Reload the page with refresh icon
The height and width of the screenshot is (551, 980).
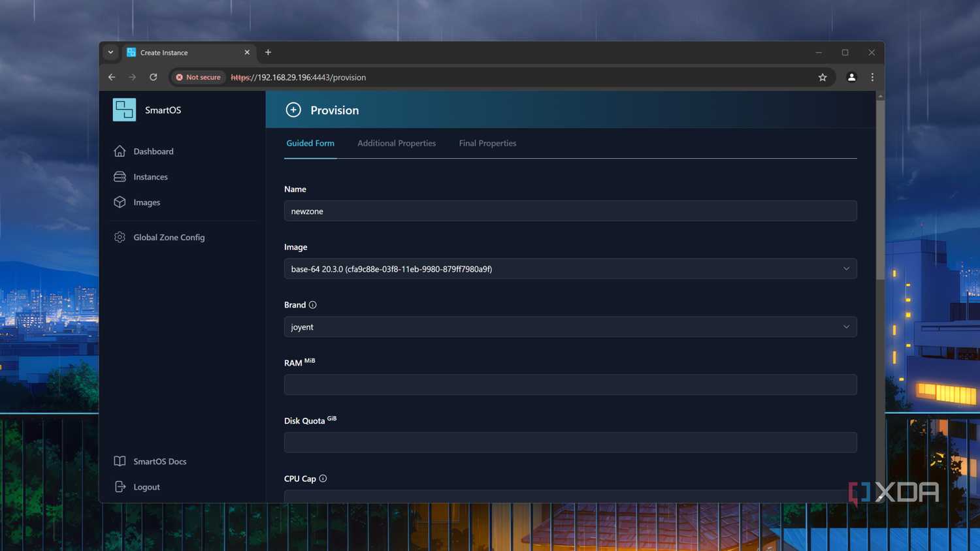point(154,77)
